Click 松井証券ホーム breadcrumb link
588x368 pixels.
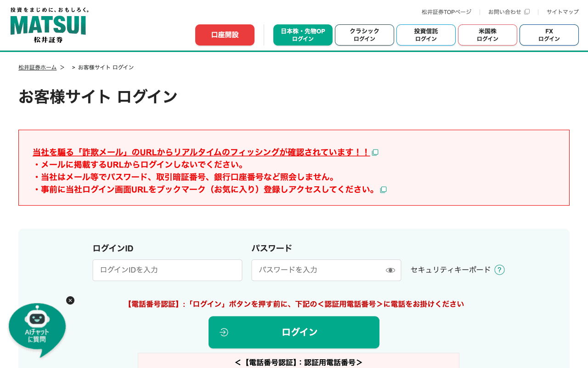point(37,68)
